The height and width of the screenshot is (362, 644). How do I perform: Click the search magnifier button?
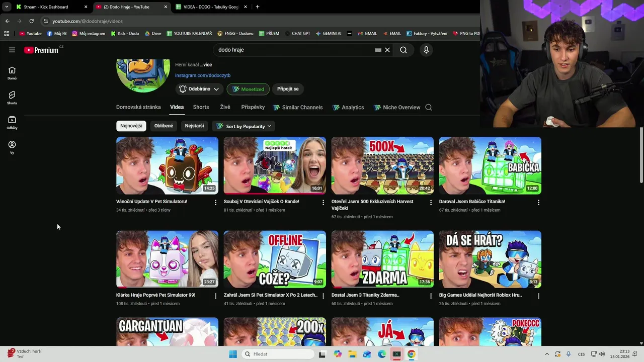404,50
